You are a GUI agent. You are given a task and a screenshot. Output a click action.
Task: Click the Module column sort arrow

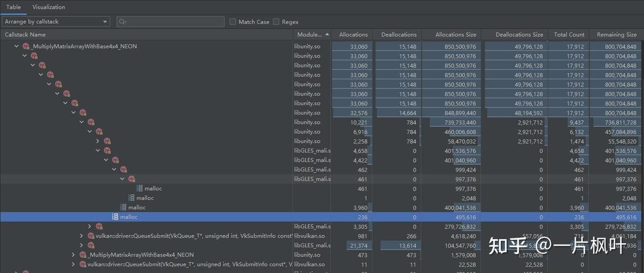327,34
